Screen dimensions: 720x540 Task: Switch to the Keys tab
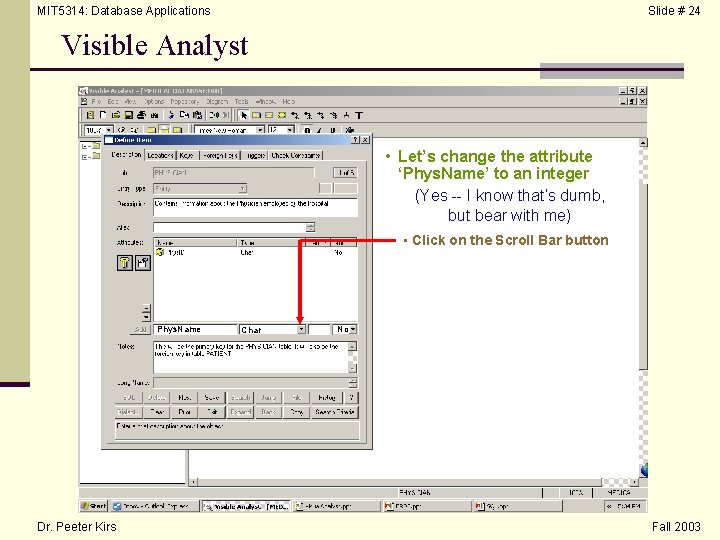[186, 155]
